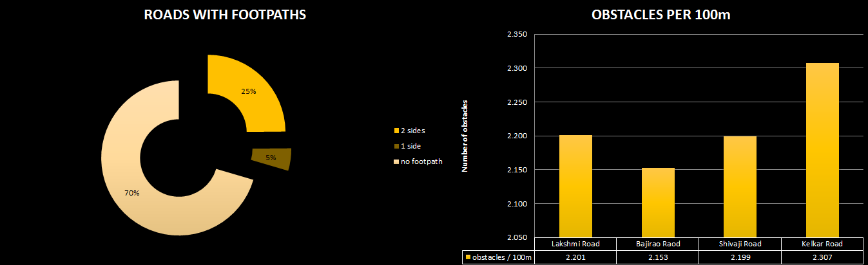
Task: Click the Kelkar Road category label
Action: point(823,244)
